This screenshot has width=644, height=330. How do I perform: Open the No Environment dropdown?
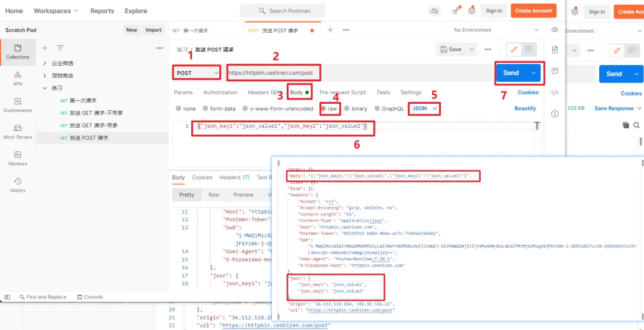click(496, 30)
